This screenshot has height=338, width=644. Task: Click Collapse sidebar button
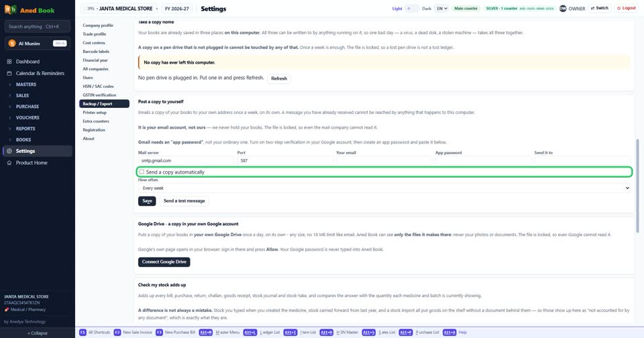pyautogui.click(x=38, y=333)
